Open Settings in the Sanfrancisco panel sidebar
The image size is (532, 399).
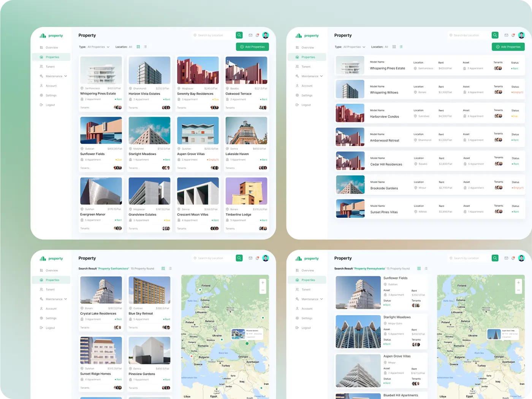(x=48, y=318)
